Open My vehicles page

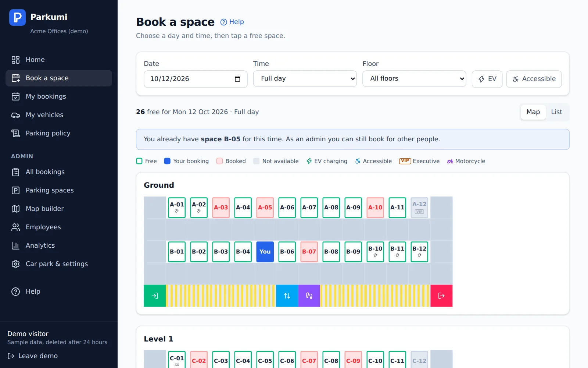[x=59, y=115]
